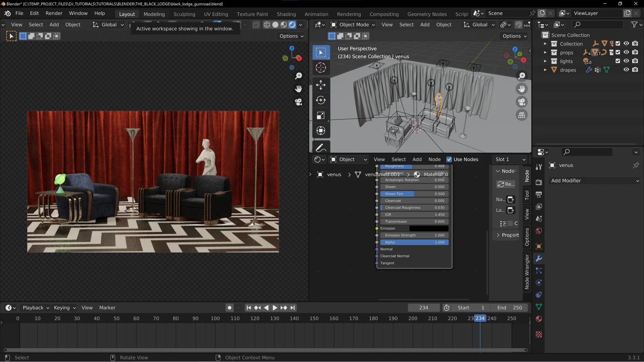Hide the lights collection in the outliner
Image resolution: width=644 pixels, height=362 pixels.
[626, 61]
